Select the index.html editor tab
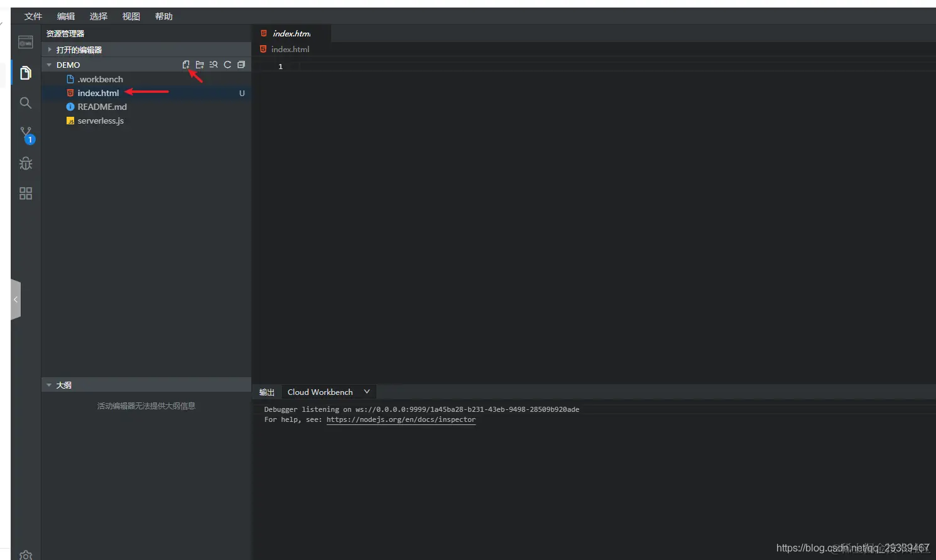 291,33
